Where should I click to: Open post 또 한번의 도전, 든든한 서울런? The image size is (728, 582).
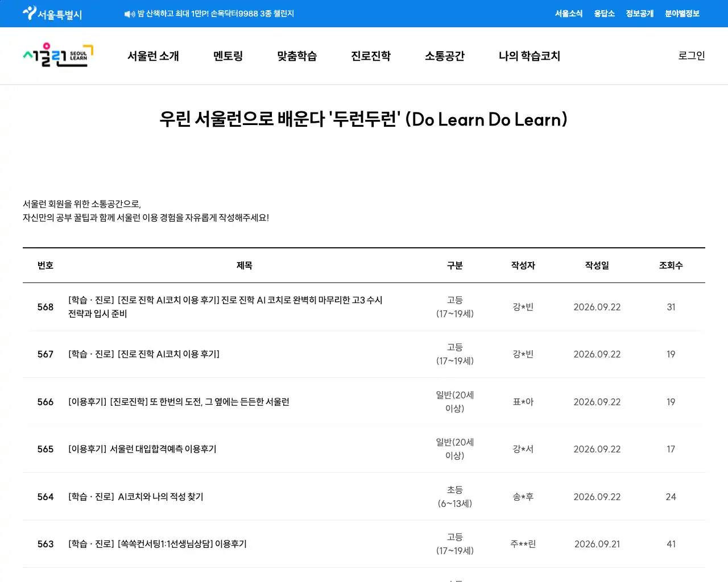(x=179, y=402)
